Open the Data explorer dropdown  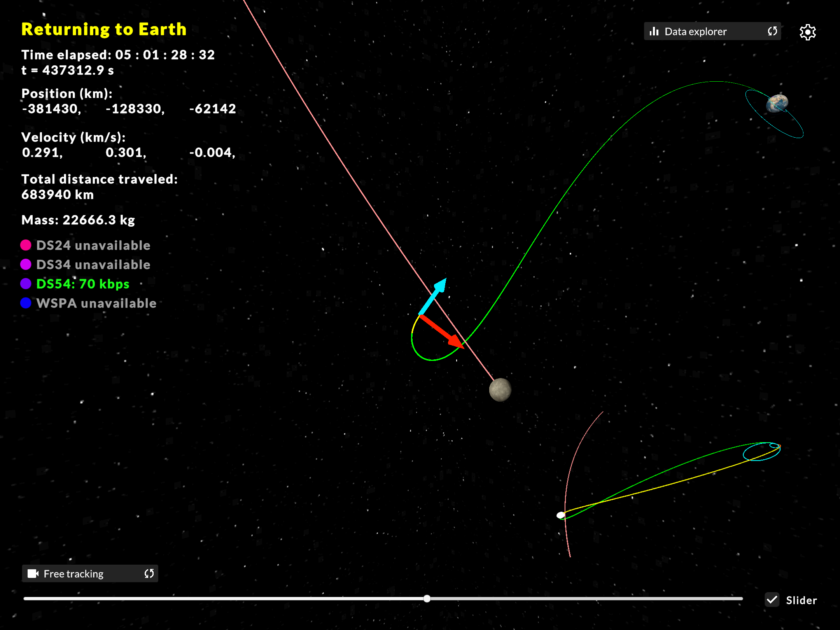pyautogui.click(x=712, y=31)
